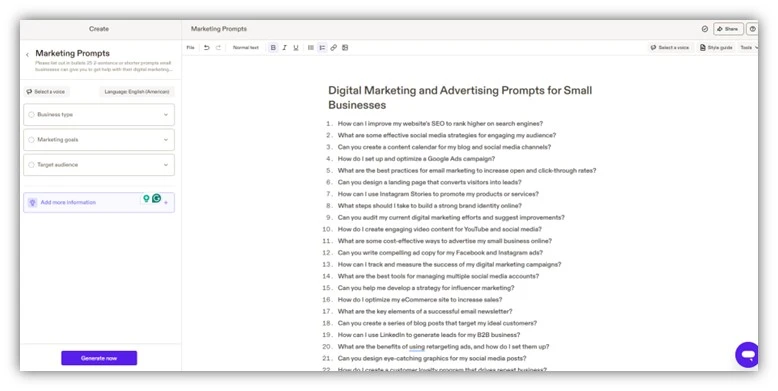
Task: Click the email marketing best practices line
Action: click(467, 171)
